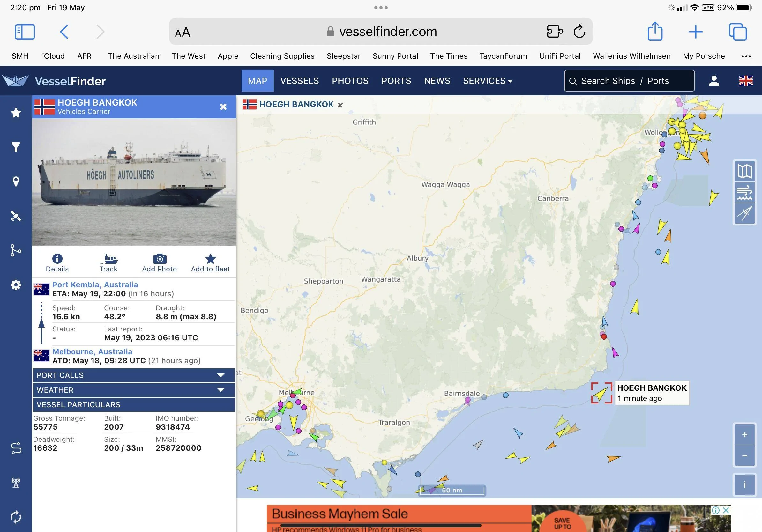
Task: Click the IMO number 9318474
Action: [x=173, y=427]
